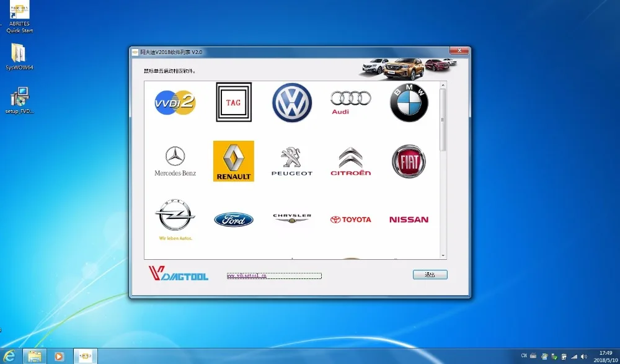Viewport: 620px width, 364px height.
Task: Close the software list V2.0 window
Action: pos(459,51)
